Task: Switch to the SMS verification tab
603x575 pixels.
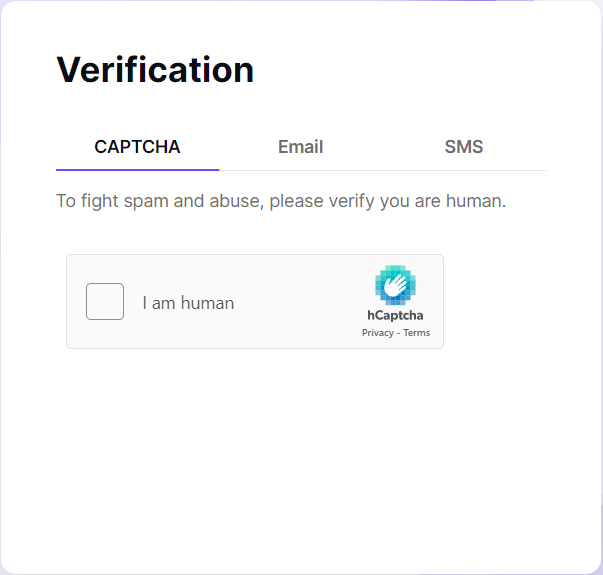Action: (464, 147)
